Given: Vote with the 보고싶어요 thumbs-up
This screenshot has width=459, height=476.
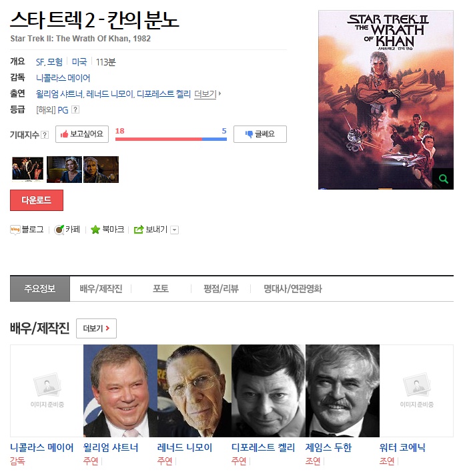Looking at the screenshot, I should pyautogui.click(x=82, y=134).
